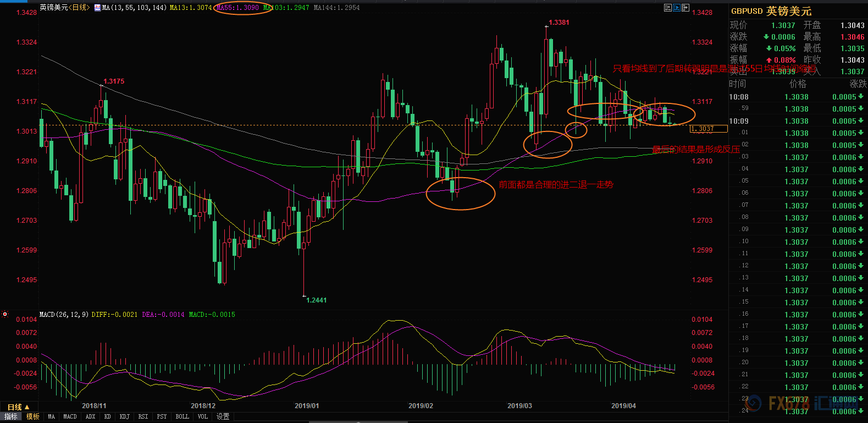Select the MA indicator tab
Viewport: 868px width, 423px height.
pyautogui.click(x=51, y=417)
